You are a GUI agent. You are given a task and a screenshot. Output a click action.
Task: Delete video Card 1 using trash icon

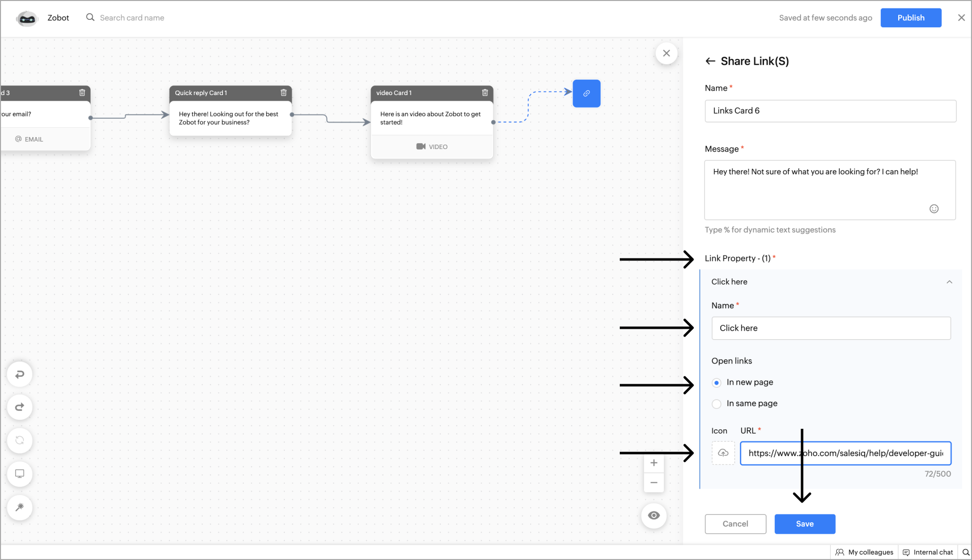pyautogui.click(x=485, y=93)
